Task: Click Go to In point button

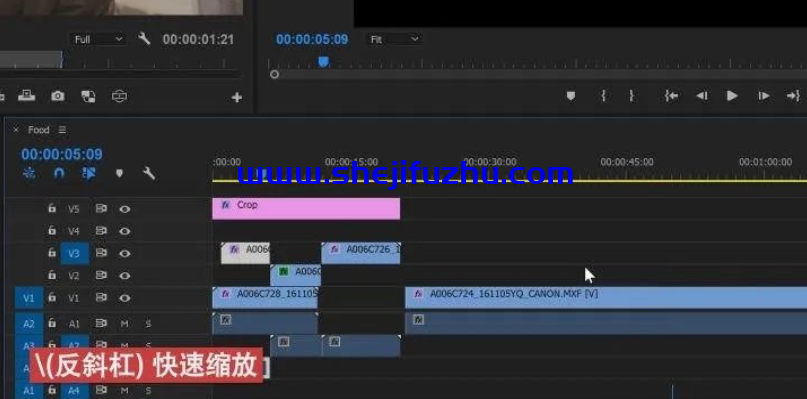Action: [x=671, y=96]
